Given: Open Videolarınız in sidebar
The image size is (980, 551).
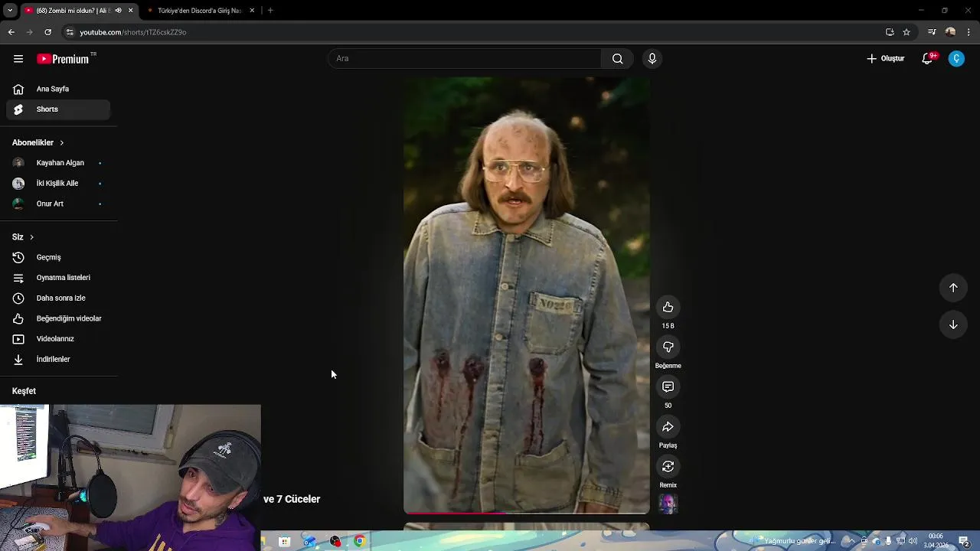Looking at the screenshot, I should pos(58,338).
